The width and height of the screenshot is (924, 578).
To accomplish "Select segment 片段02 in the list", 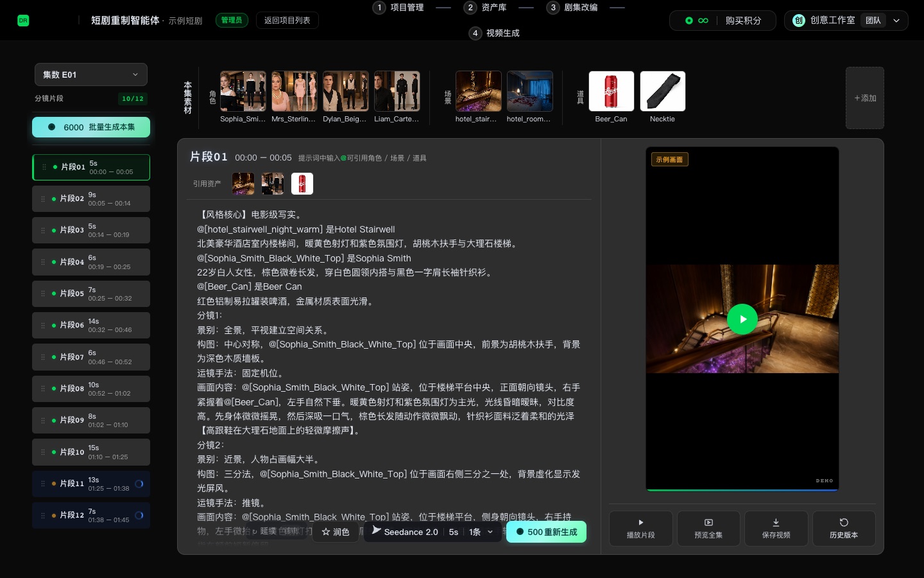I will pyautogui.click(x=91, y=198).
